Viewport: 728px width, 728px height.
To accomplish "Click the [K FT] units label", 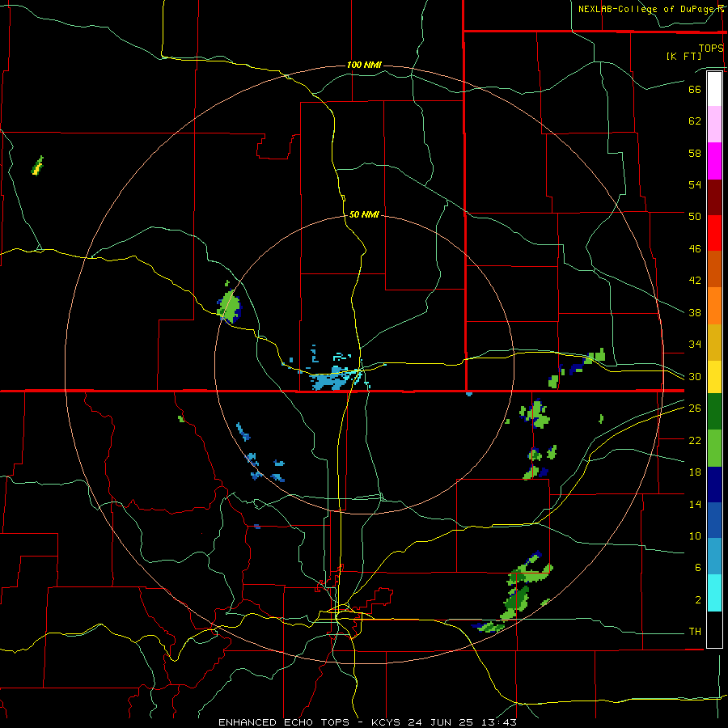I will [684, 56].
